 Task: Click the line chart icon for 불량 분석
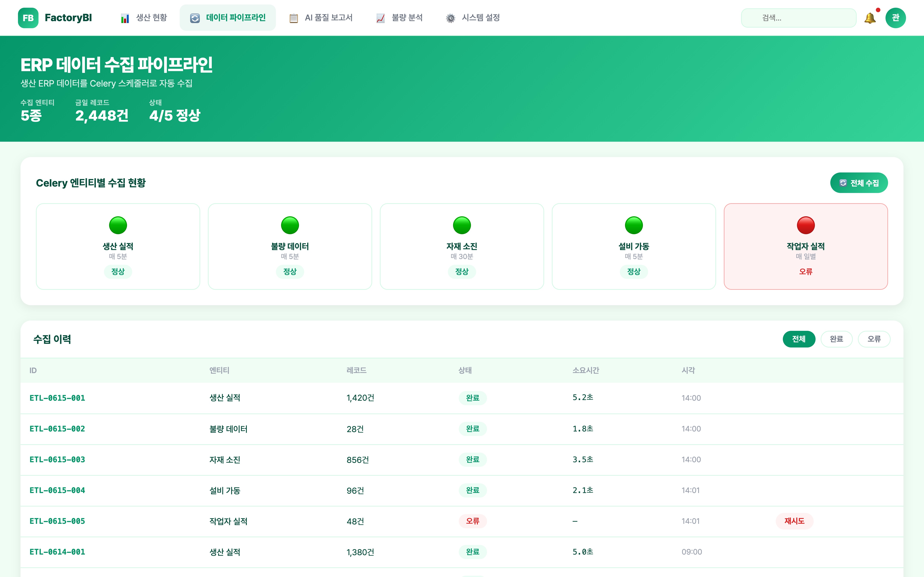380,18
